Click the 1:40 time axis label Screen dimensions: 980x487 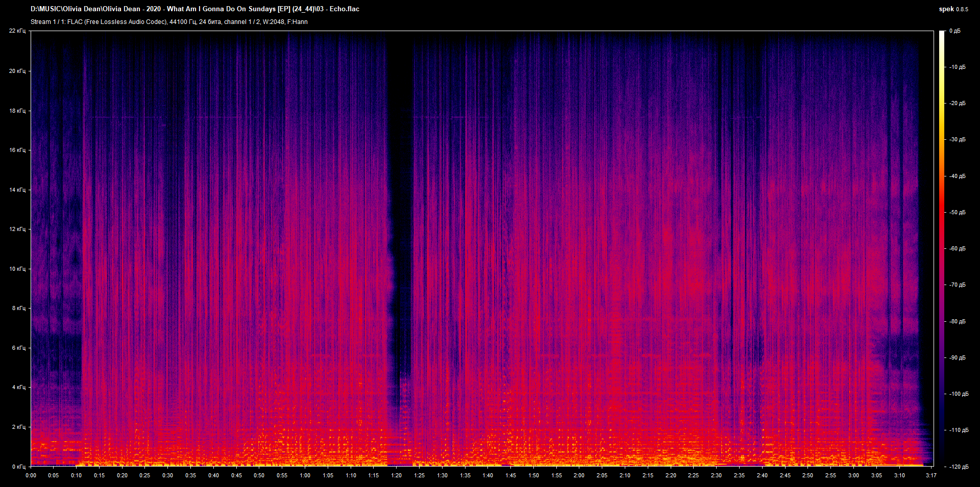pos(488,476)
